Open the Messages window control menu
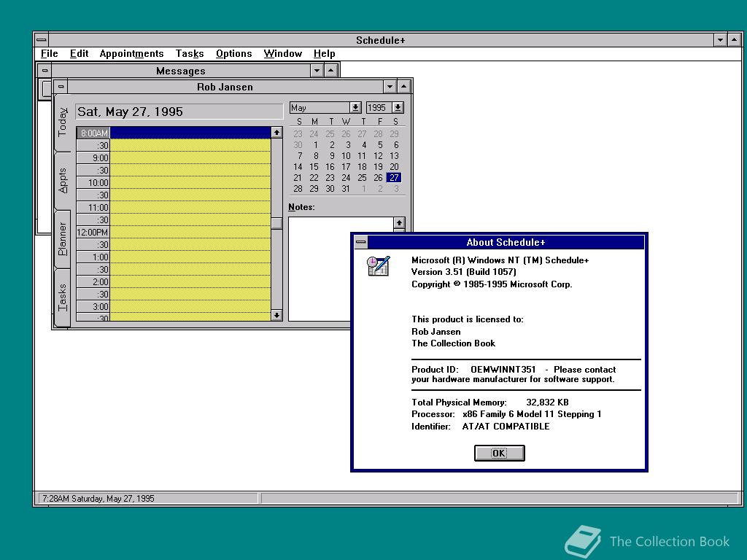This screenshot has height=560, width=747. [44, 71]
